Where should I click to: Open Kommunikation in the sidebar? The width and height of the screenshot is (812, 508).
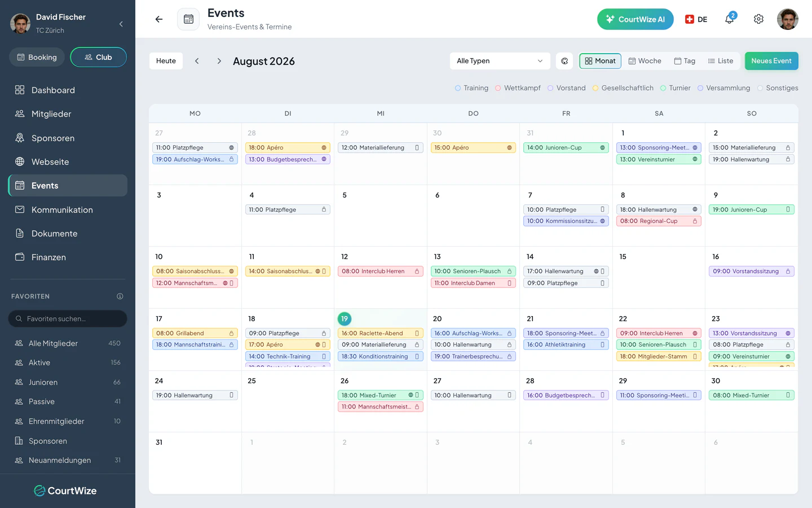(68, 210)
